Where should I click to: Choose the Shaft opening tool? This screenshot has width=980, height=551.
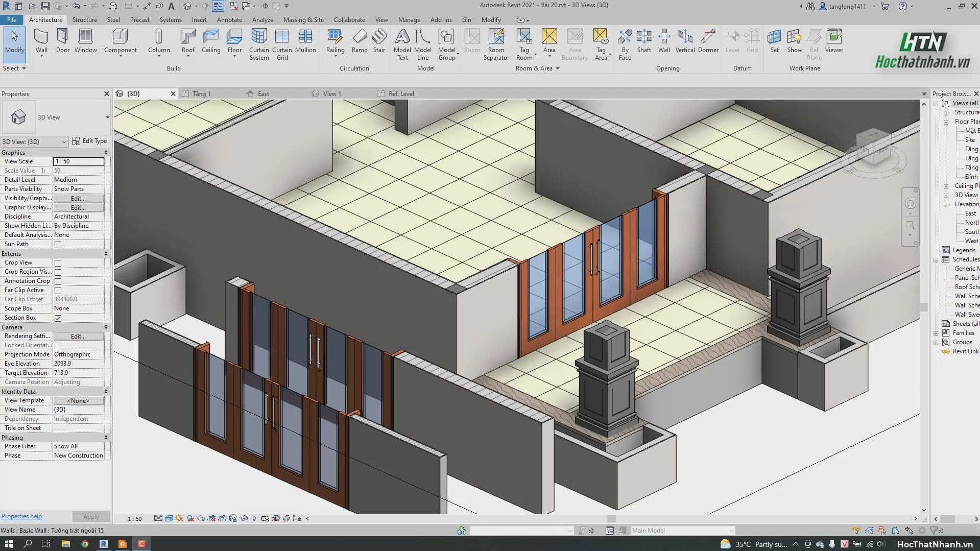click(x=644, y=41)
